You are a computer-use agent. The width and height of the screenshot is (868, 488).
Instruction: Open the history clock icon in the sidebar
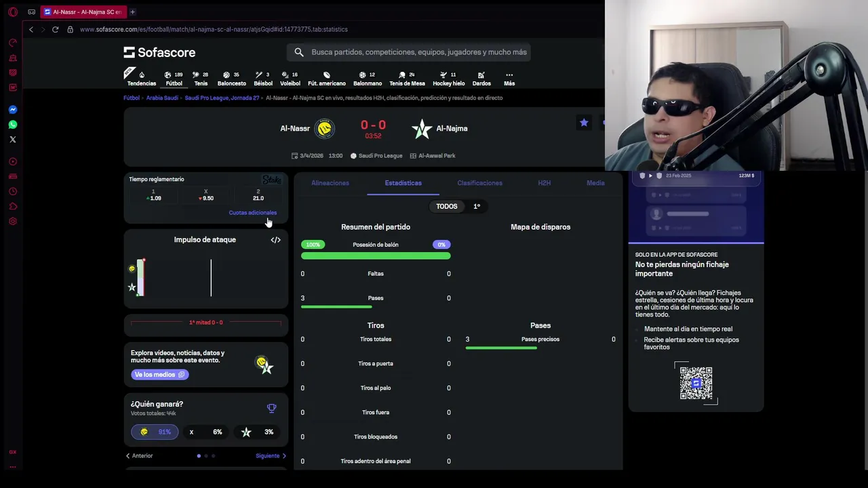click(12, 191)
